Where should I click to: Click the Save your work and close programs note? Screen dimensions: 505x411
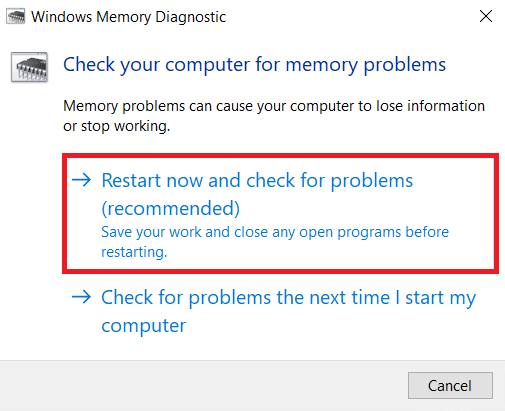[275, 242]
